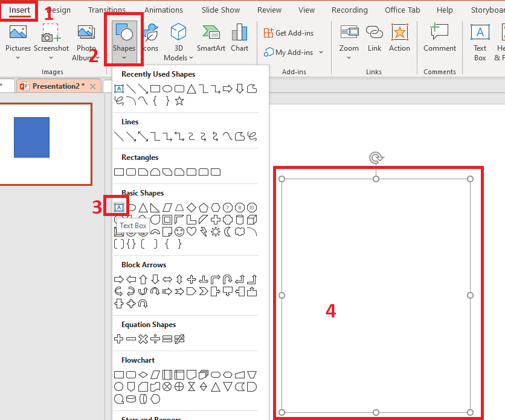The image size is (505, 420).
Task: Pick the Flowchart Multidocument shape
Action: [x=204, y=375]
